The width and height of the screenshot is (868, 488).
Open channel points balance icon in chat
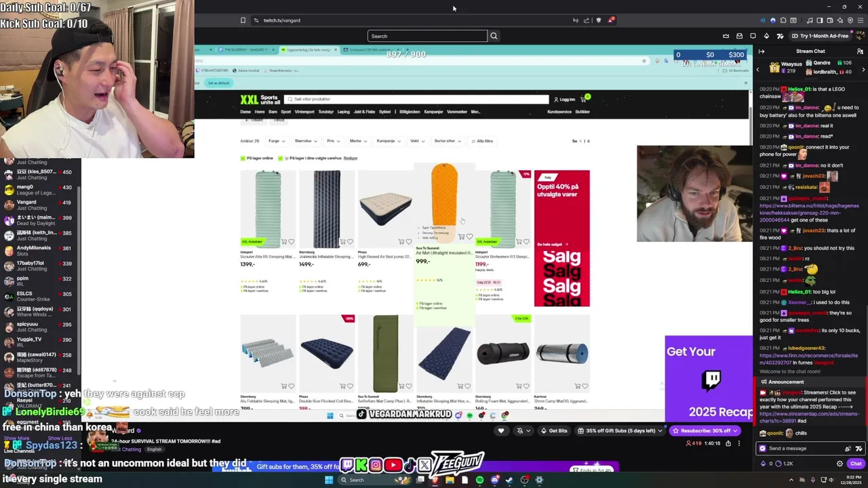tap(780, 464)
